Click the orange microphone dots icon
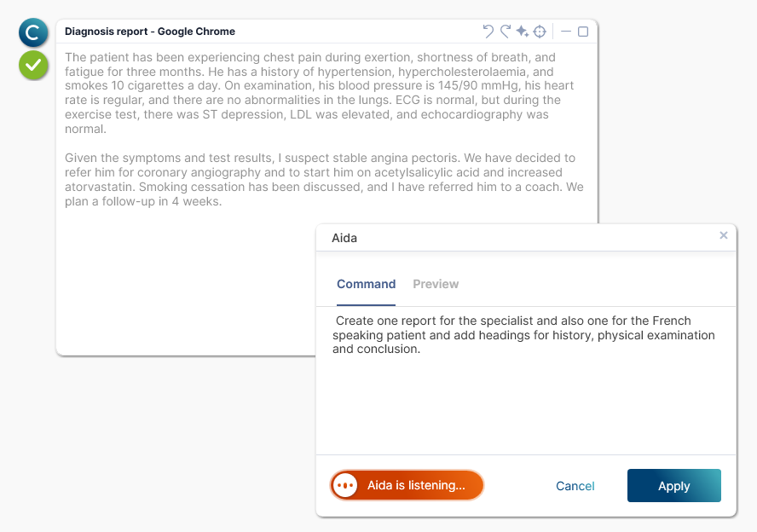The image size is (757, 532). (345, 485)
